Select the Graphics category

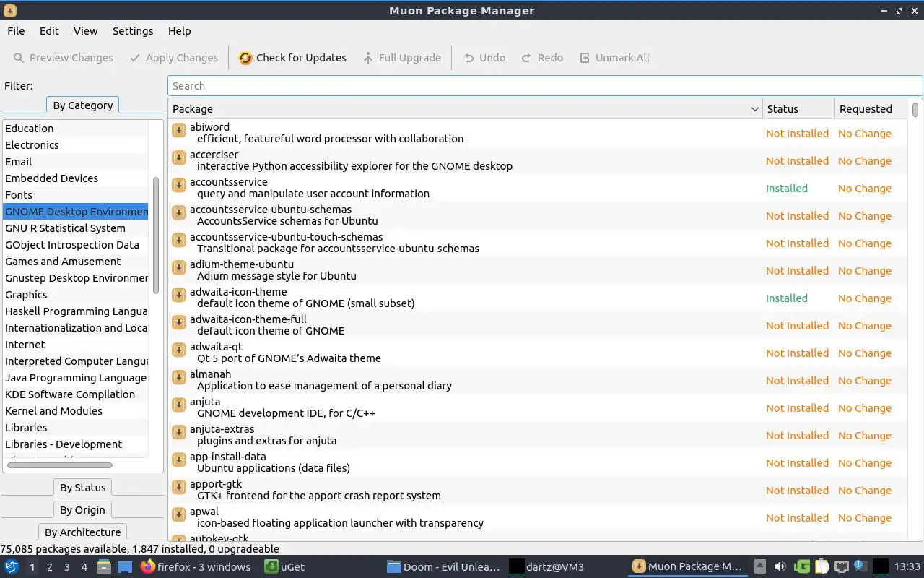76,295
